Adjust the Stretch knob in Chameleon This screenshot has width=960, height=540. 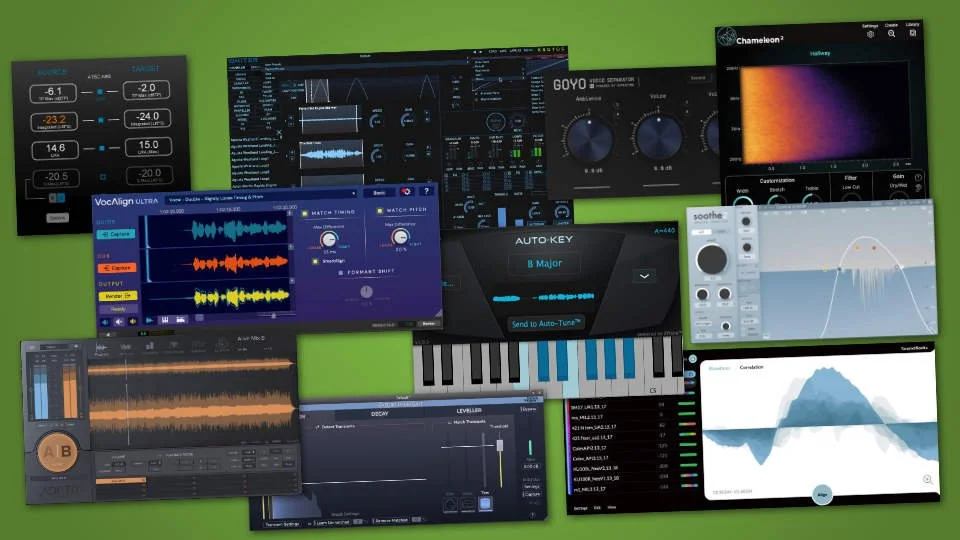tap(777, 200)
